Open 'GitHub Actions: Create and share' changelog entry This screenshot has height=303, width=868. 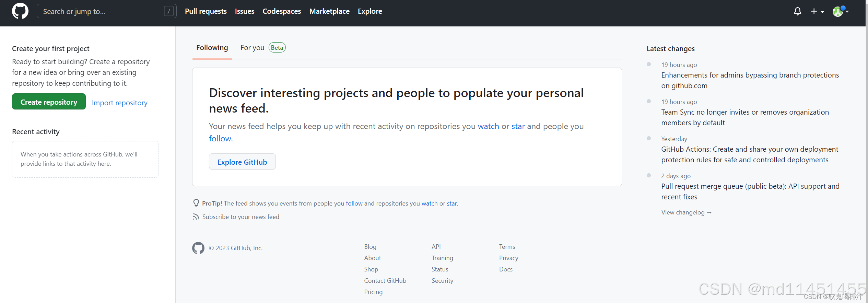[x=750, y=154]
